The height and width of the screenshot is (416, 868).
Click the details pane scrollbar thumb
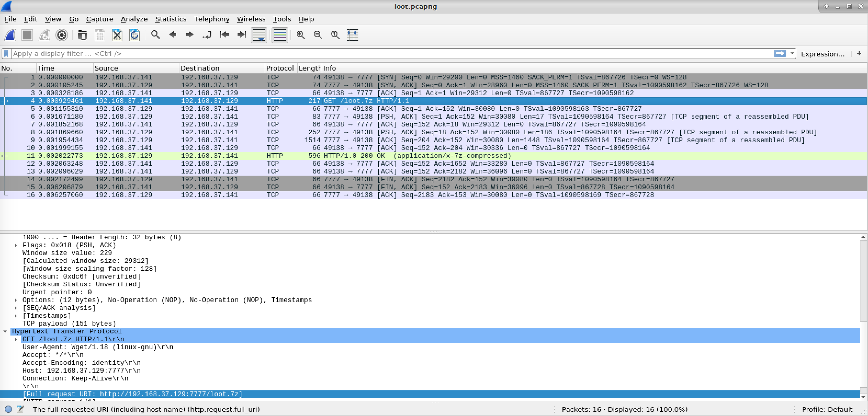[x=863, y=355]
